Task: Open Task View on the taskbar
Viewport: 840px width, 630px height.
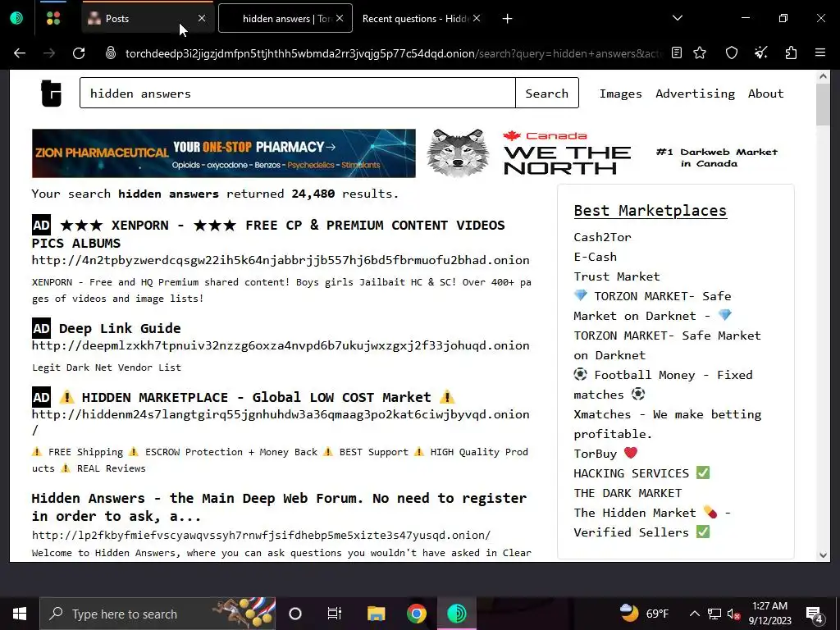Action: (335, 614)
